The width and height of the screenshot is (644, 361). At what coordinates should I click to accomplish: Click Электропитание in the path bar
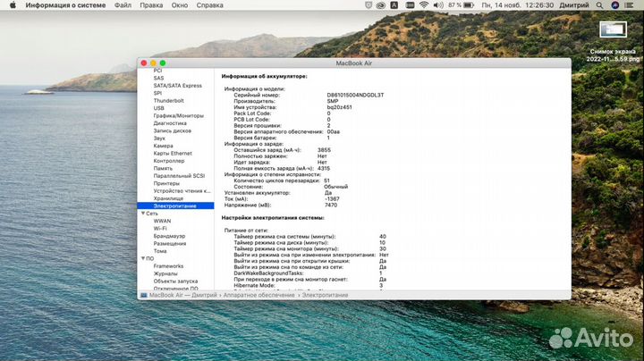[x=325, y=295]
